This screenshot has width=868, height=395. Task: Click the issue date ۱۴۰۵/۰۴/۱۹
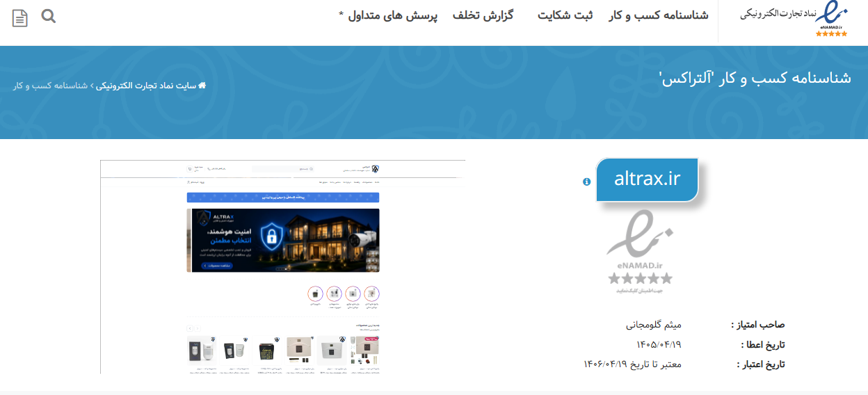coord(659,344)
